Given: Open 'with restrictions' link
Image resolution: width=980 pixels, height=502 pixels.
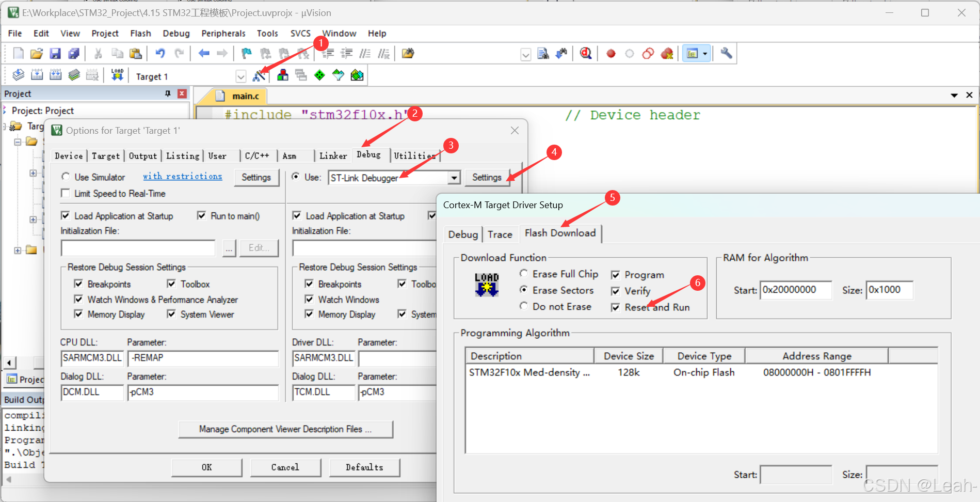Looking at the screenshot, I should point(182,176).
